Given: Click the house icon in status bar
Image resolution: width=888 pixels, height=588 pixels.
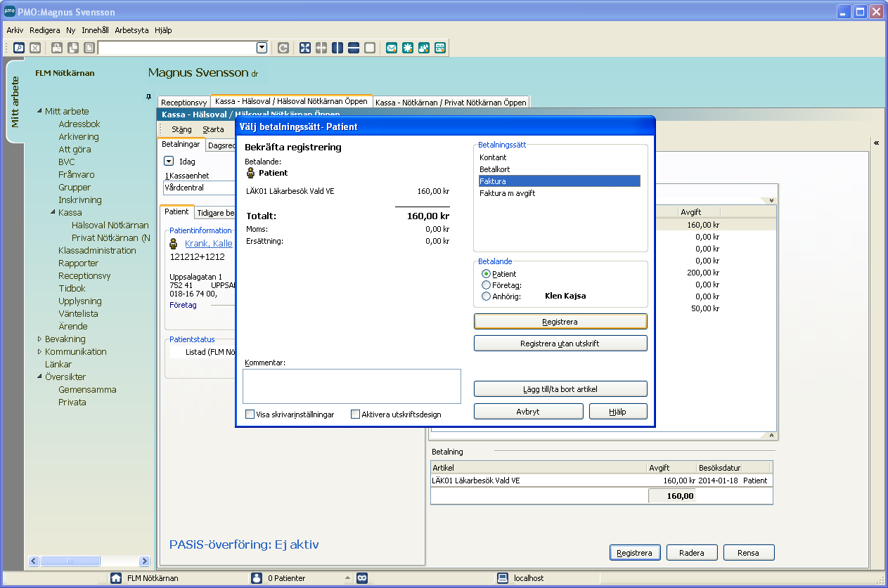Looking at the screenshot, I should (116, 578).
